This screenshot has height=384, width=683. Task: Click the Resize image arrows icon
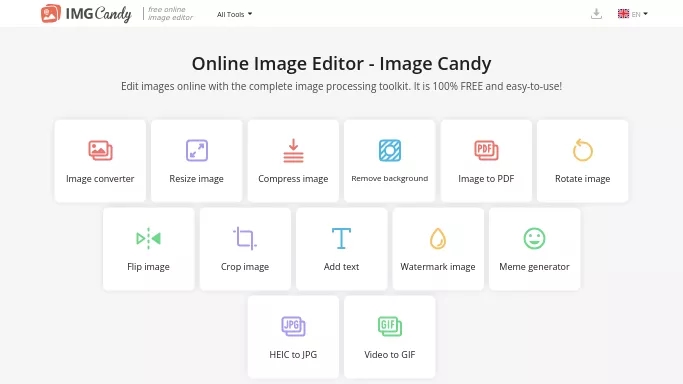(197, 150)
